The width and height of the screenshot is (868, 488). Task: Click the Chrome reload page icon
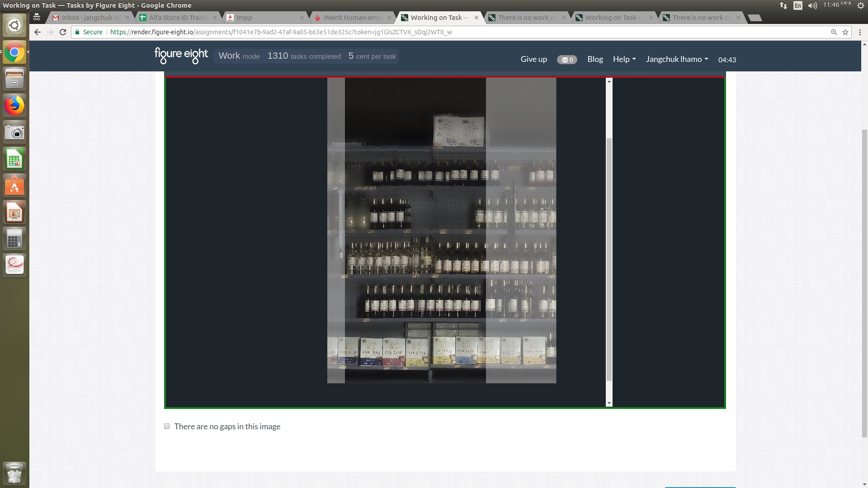(63, 32)
